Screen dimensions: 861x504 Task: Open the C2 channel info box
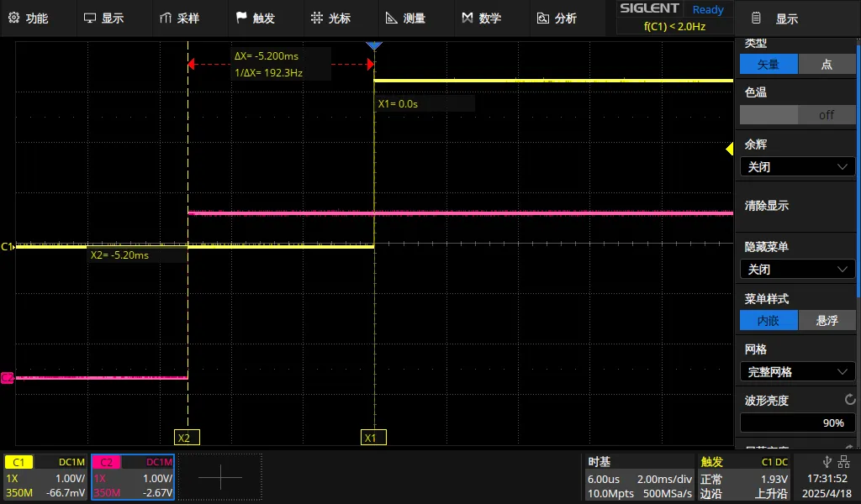[x=133, y=477]
